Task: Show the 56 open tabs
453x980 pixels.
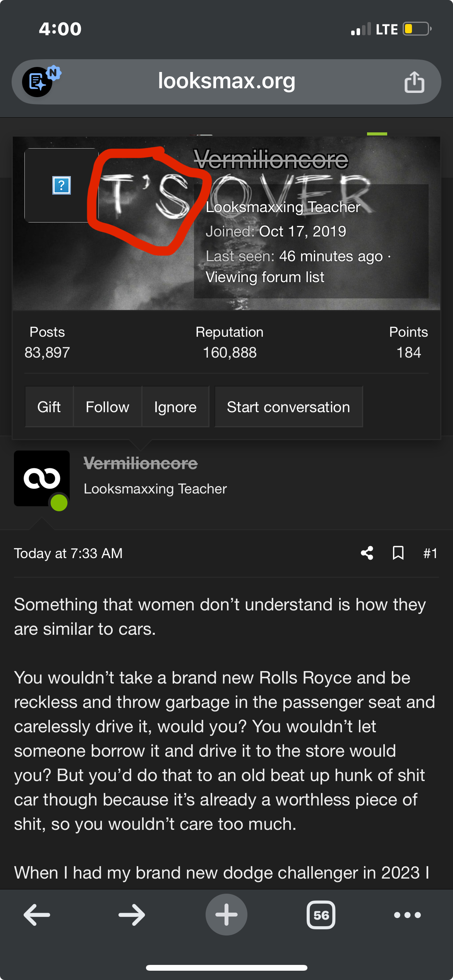Action: click(x=321, y=915)
